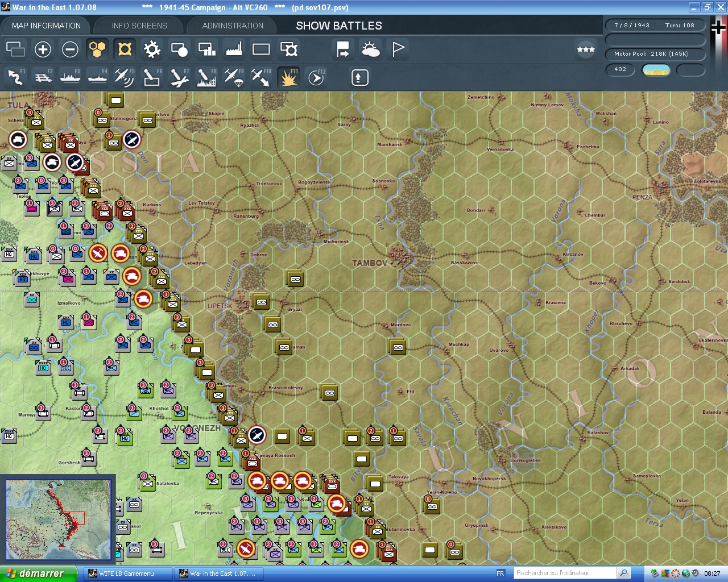Toggle the F11 show battles icon
Image resolution: width=728 pixels, height=582 pixels.
click(288, 77)
